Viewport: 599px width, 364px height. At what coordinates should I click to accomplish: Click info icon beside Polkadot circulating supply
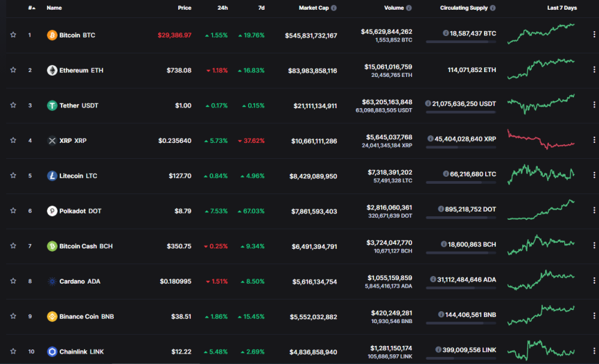click(x=441, y=209)
